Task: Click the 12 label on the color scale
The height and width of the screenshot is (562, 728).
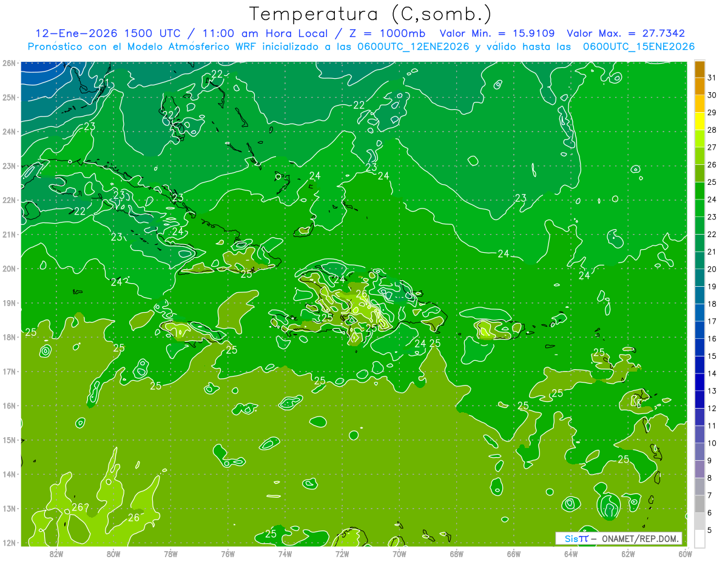Action: coord(712,408)
